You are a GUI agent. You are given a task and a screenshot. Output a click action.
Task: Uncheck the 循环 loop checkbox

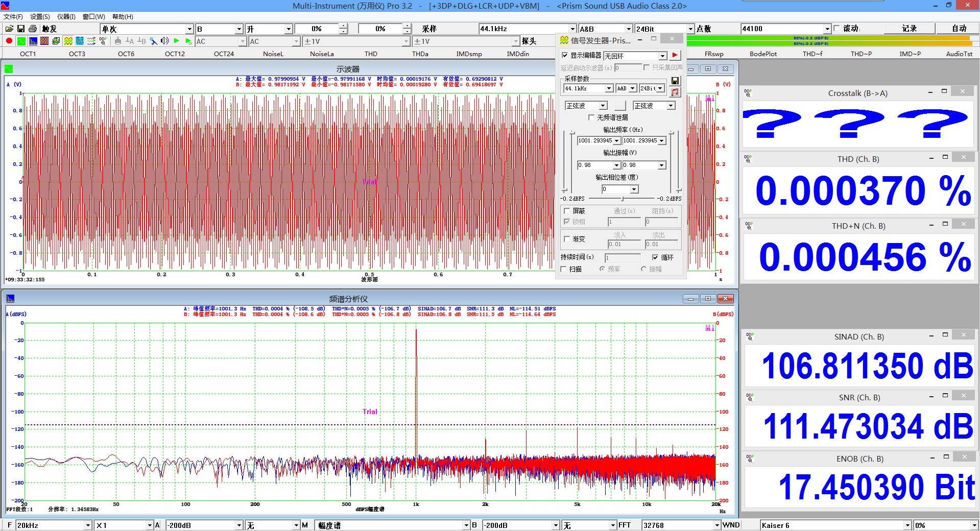tap(655, 257)
